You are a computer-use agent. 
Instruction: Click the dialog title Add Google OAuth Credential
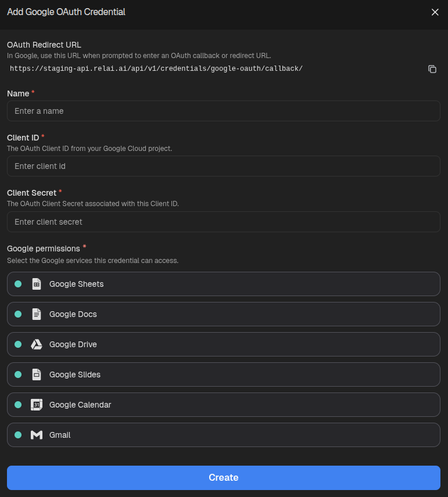pos(66,12)
